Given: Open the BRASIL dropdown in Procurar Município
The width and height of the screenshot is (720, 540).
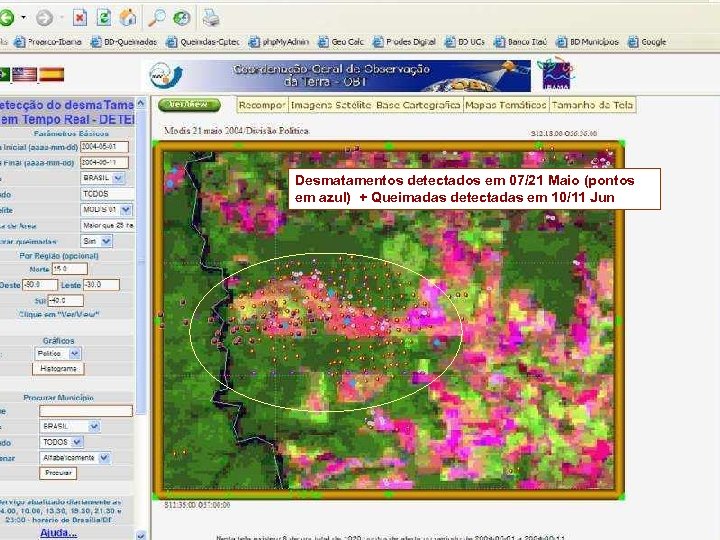Looking at the screenshot, I should click(70, 427).
